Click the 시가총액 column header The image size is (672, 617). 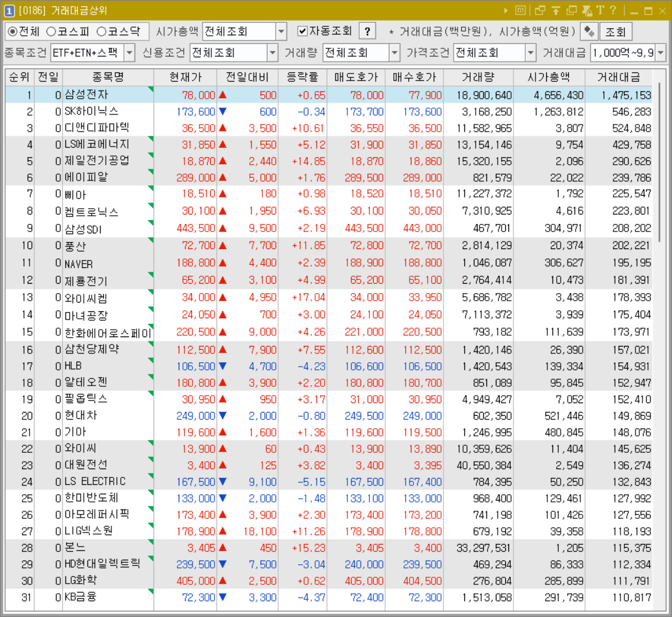coord(549,77)
